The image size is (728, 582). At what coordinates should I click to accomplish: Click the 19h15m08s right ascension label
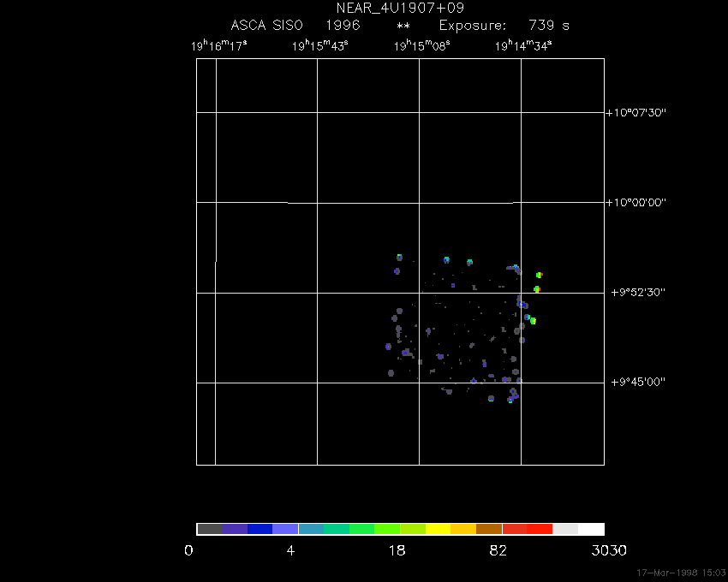pyautogui.click(x=422, y=45)
